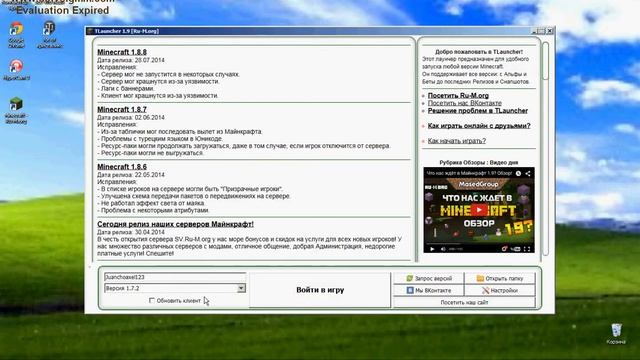This screenshot has height=360, width=640.
Task: Click Проблемы с турецким языком line
Action: pos(160,139)
